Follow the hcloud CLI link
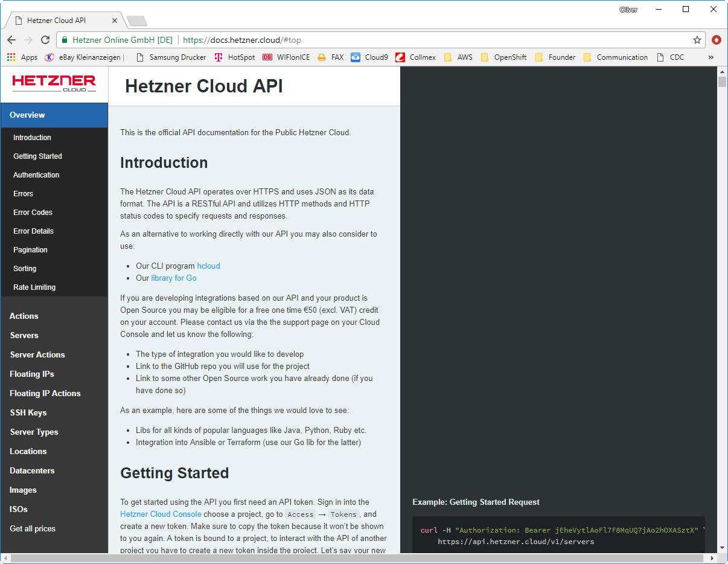728x564 pixels. click(208, 266)
